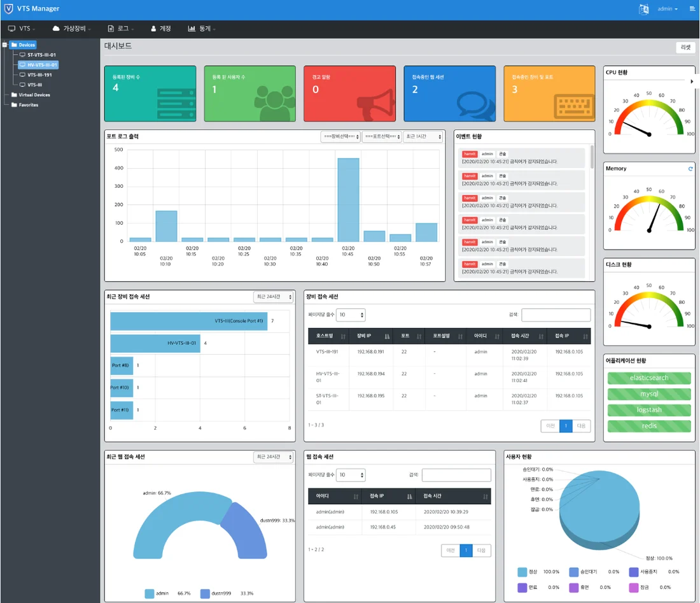Sort web sessions by 아이디 column
This screenshot has width=700, height=603.
click(335, 496)
